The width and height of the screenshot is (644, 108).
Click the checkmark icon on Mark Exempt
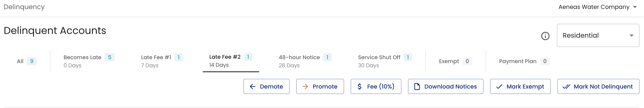coord(499,87)
